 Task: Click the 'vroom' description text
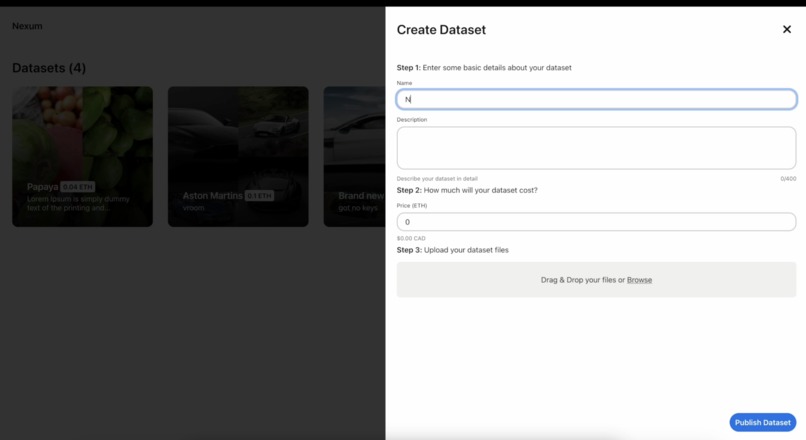pyautogui.click(x=193, y=208)
